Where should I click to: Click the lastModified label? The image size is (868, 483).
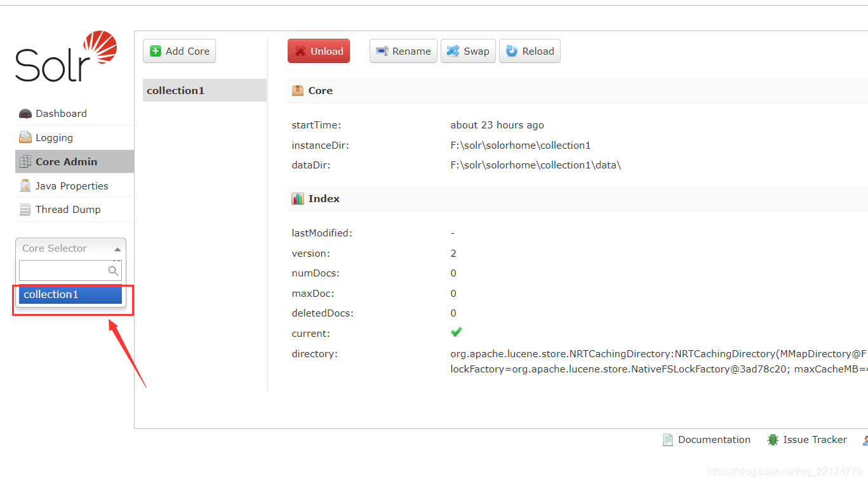click(x=322, y=233)
